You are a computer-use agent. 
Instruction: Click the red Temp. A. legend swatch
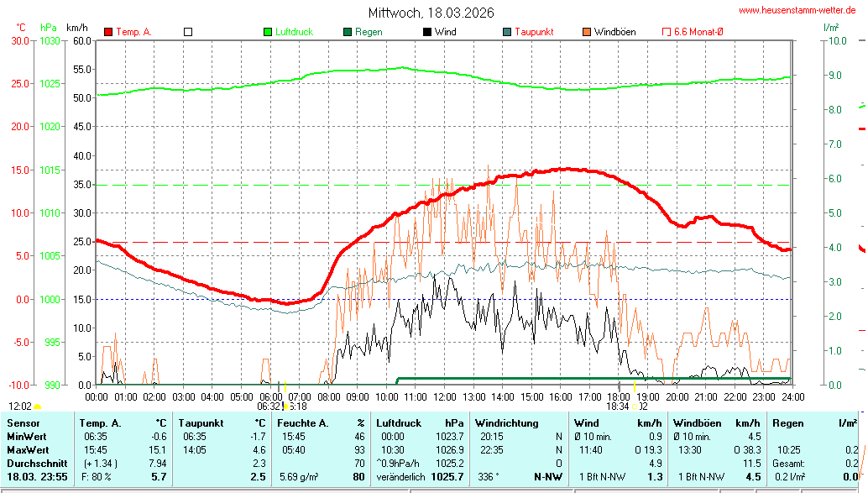click(108, 32)
